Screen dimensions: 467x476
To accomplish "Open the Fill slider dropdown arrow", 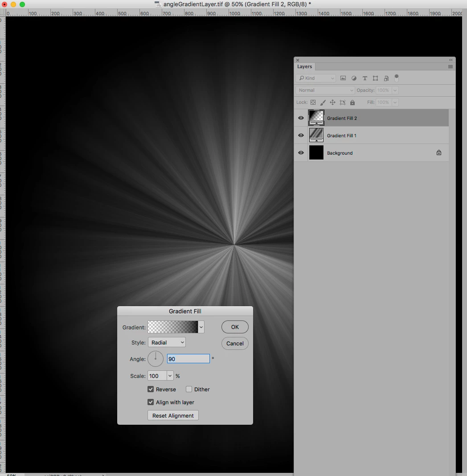I will [395, 103].
